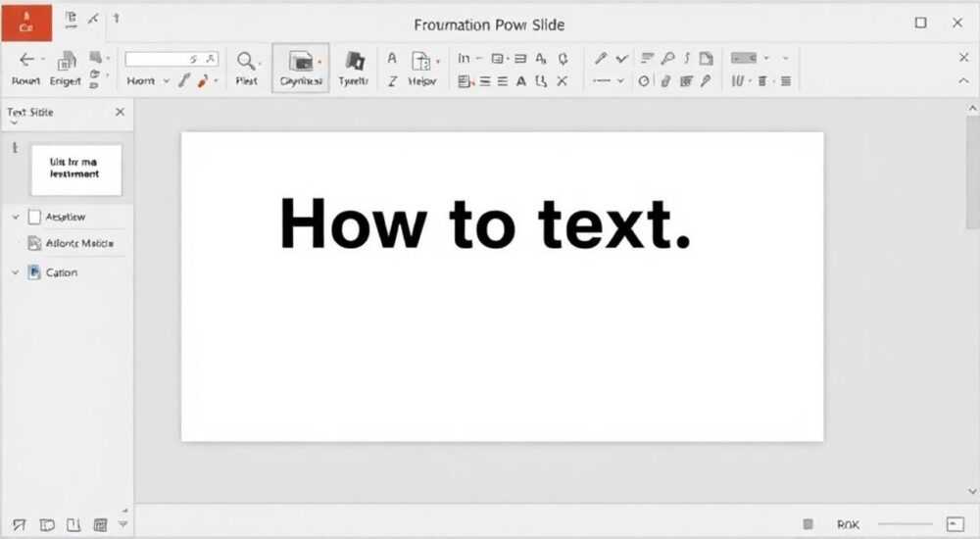Click the italic Z icon
Screen dimensions: 980x539
(393, 81)
